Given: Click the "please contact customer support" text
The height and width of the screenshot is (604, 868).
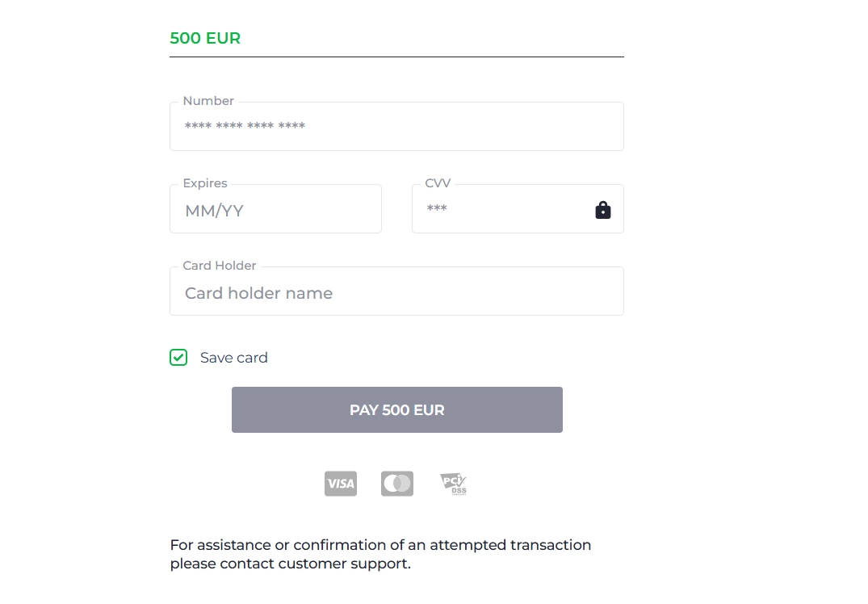Looking at the screenshot, I should 290,564.
